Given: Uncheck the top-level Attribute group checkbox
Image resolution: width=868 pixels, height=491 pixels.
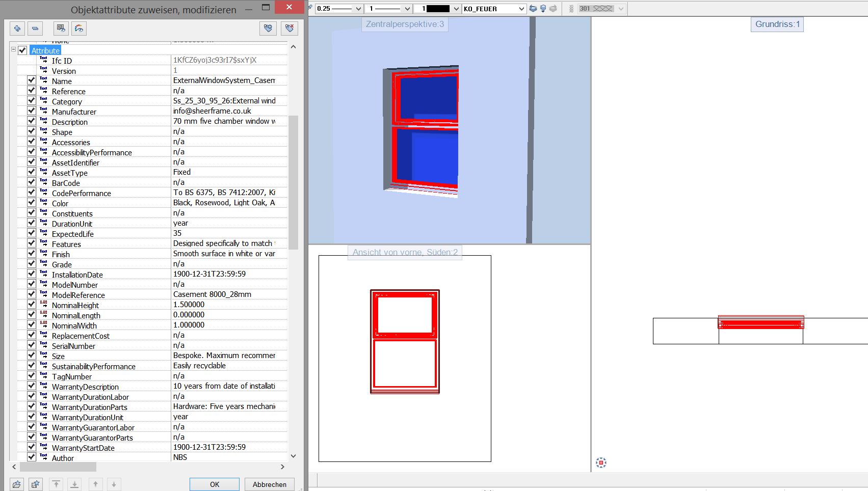Looking at the screenshot, I should click(x=22, y=50).
